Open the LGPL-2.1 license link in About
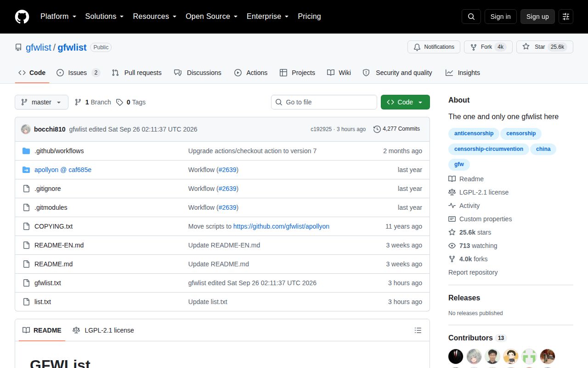The height and width of the screenshot is (368, 588). (x=479, y=192)
